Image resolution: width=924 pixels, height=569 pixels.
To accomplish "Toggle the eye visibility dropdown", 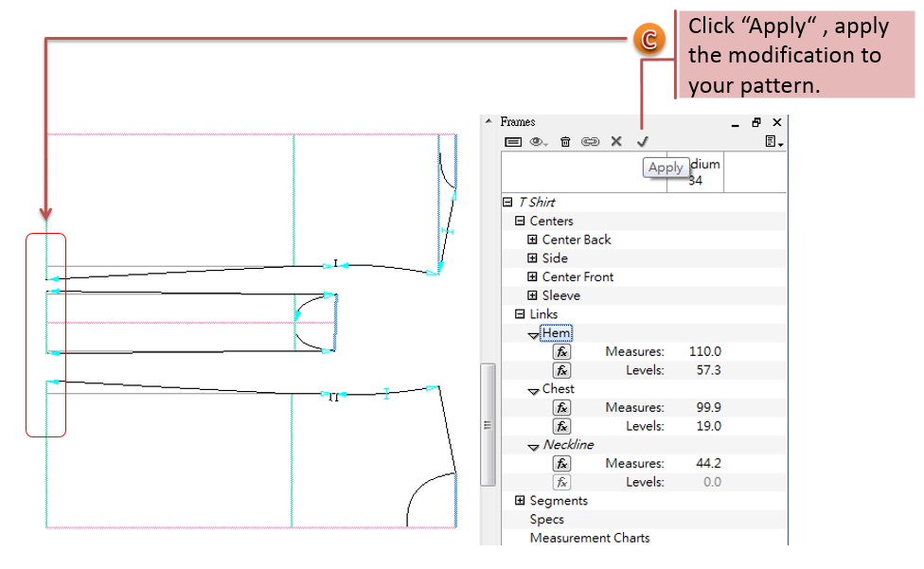I will pyautogui.click(x=540, y=141).
